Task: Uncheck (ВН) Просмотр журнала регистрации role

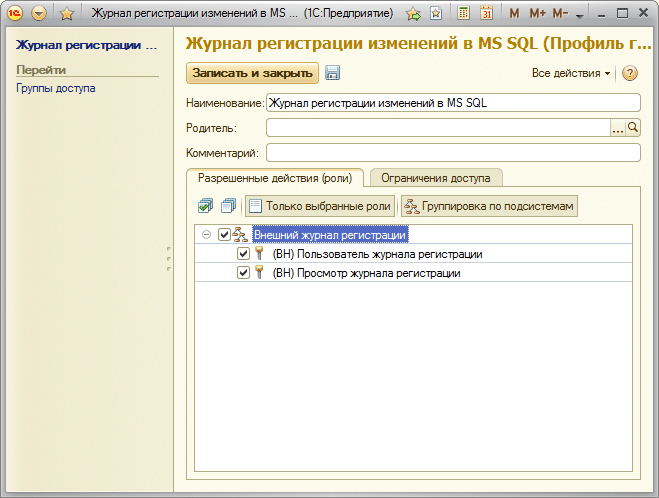Action: [243, 273]
